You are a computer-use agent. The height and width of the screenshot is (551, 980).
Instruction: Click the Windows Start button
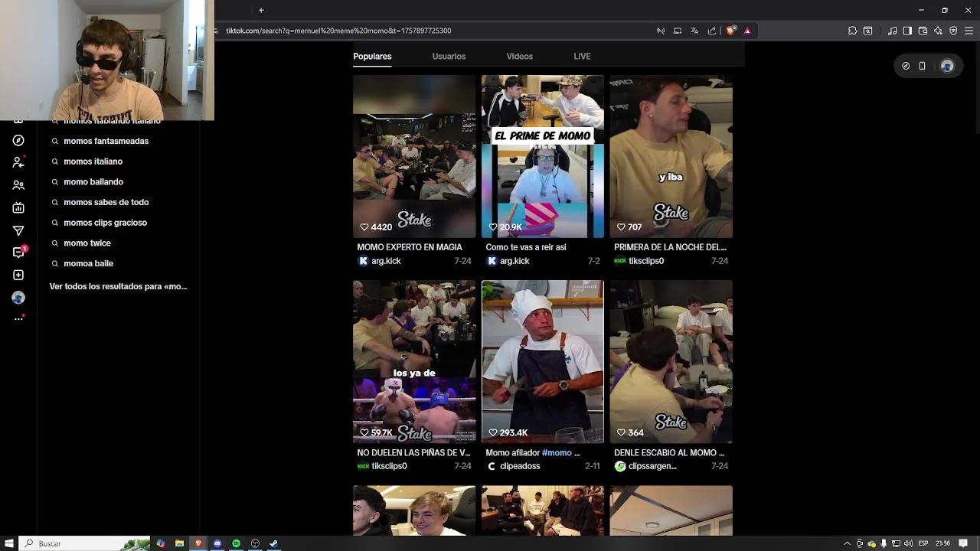coord(8,543)
